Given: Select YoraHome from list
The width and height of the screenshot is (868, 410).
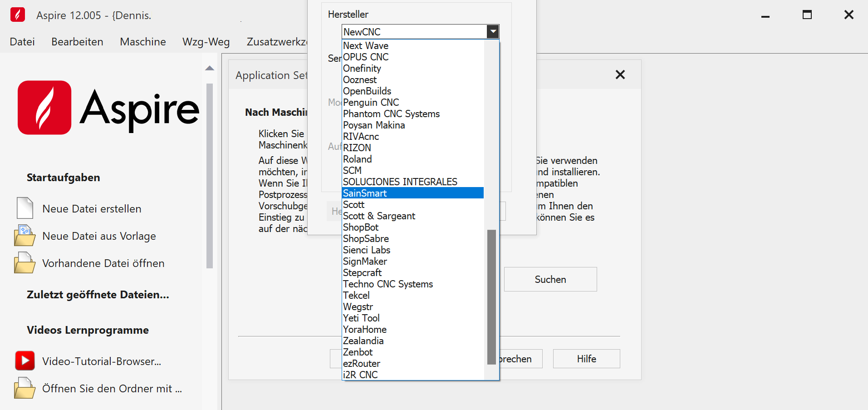Looking at the screenshot, I should [413, 329].
